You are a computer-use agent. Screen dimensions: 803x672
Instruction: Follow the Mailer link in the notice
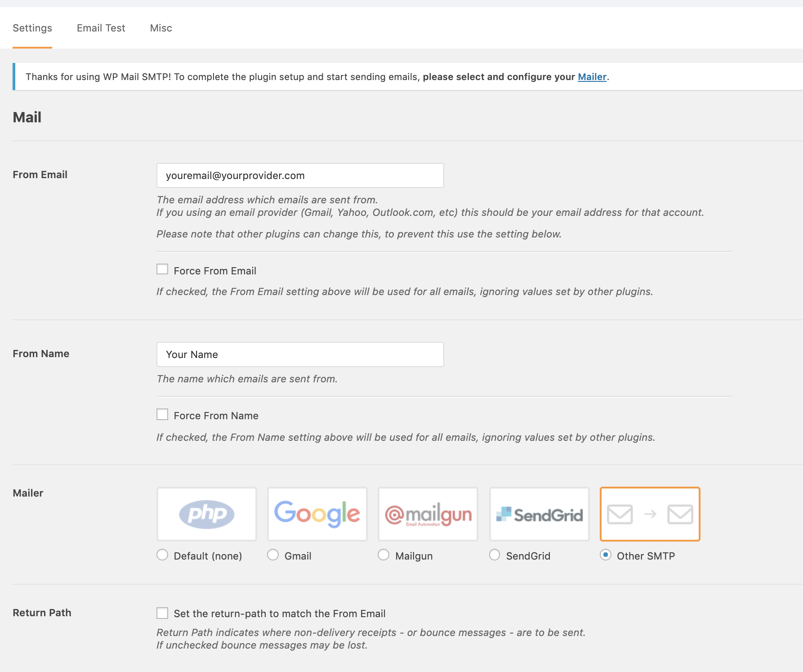click(x=592, y=77)
